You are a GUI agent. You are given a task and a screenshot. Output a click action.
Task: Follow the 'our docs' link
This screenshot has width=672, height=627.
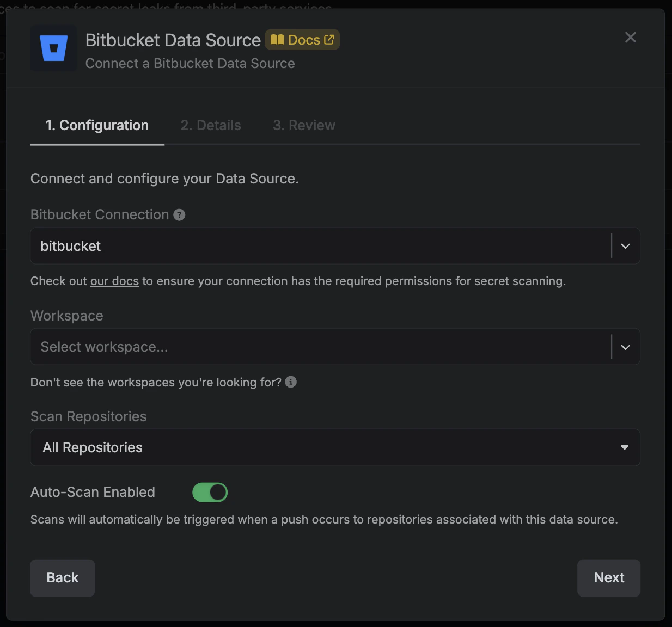coord(114,281)
